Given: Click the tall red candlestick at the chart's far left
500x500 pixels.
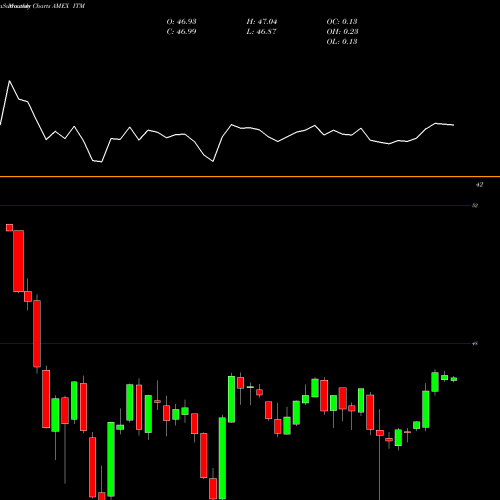Looking at the screenshot, I should (19, 261).
